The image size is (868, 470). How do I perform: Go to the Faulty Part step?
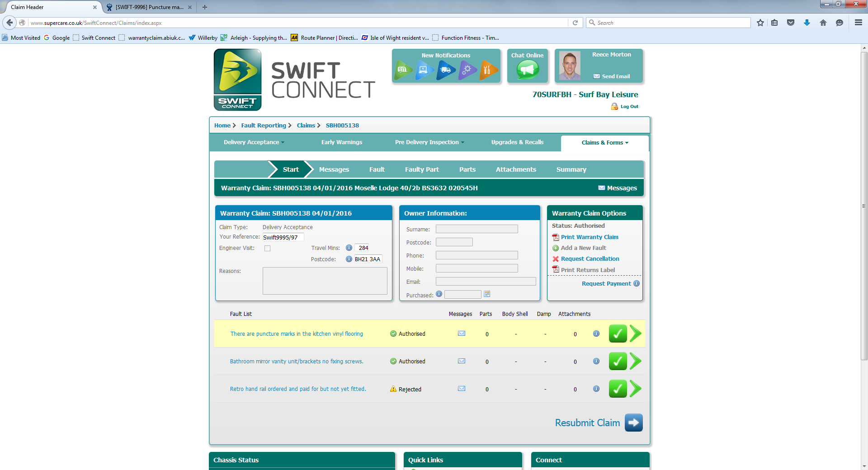pos(422,169)
